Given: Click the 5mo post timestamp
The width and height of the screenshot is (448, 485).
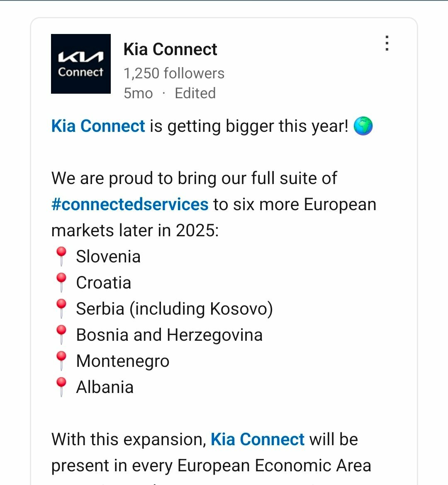Looking at the screenshot, I should (138, 93).
